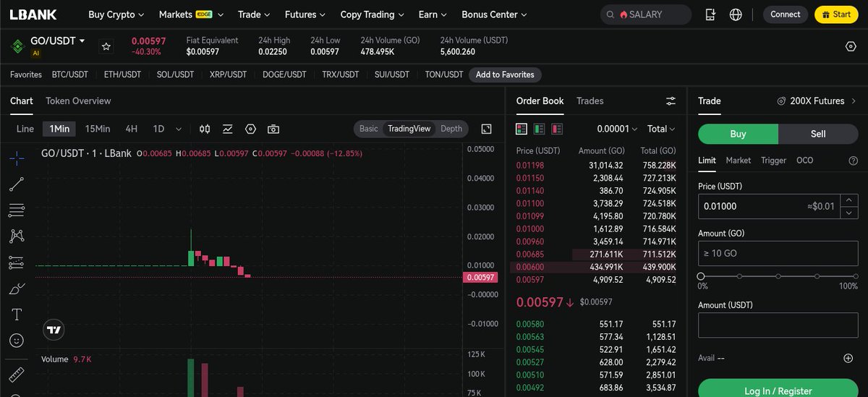
Task: Switch chart mode to Depth
Action: 451,129
